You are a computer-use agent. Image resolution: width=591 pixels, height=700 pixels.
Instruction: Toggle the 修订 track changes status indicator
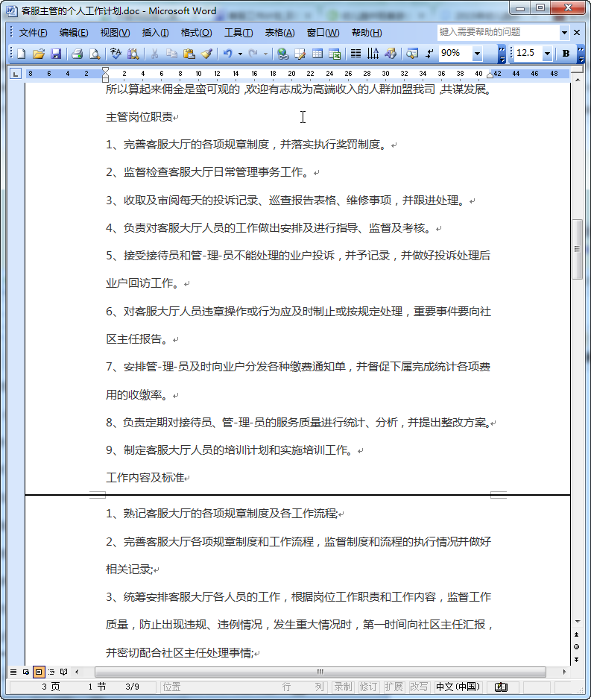[x=368, y=687]
